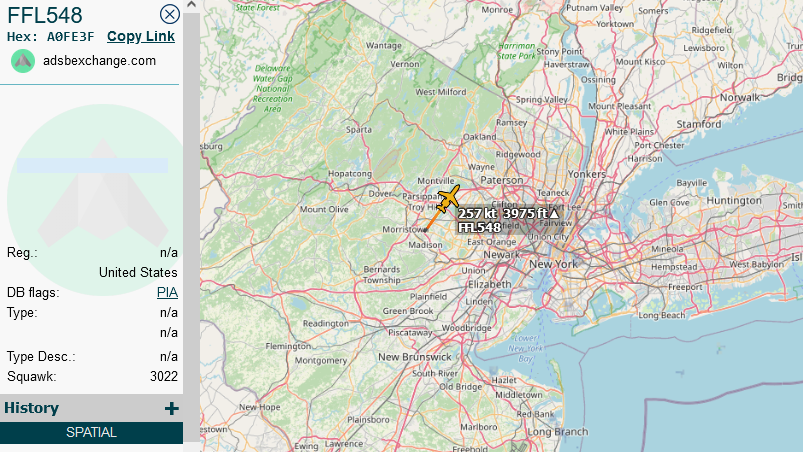Click the United States country text
Viewport: 803px width, 452px height.
tap(138, 272)
